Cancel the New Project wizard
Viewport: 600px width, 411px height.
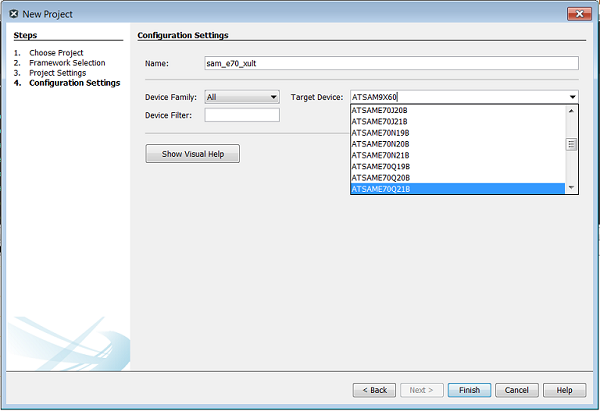point(517,390)
